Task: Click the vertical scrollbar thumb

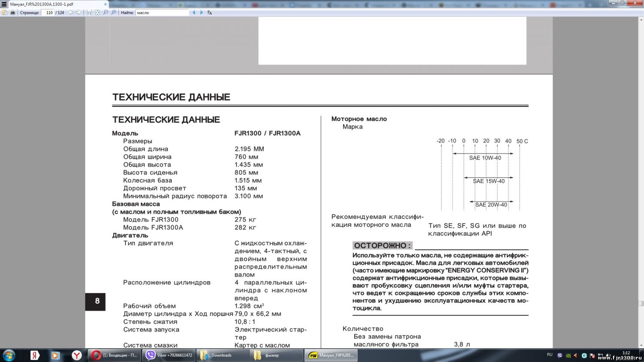Action: (x=641, y=303)
